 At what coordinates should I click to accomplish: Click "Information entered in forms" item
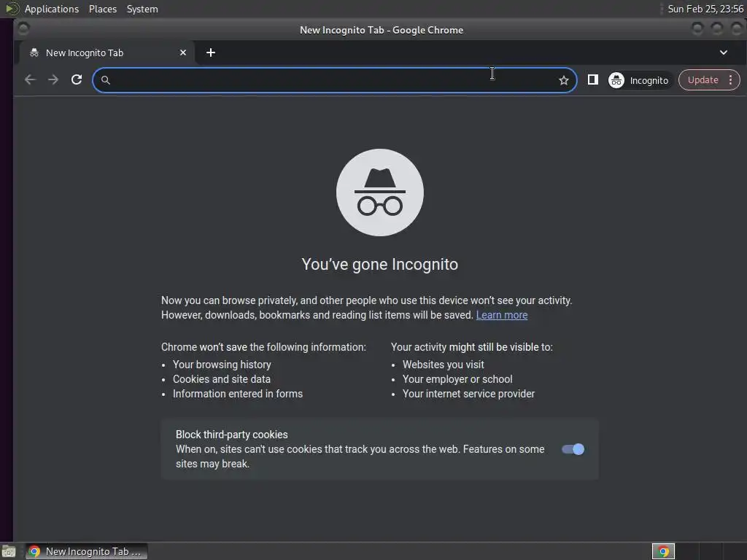point(238,394)
